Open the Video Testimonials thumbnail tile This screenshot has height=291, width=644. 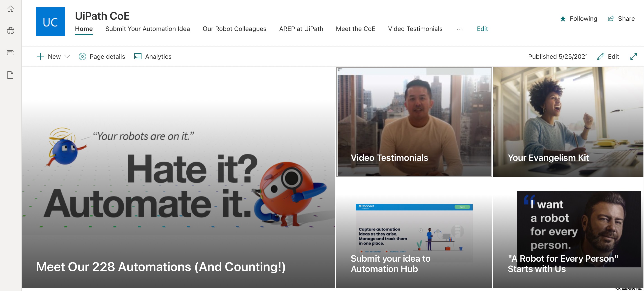coord(414,122)
